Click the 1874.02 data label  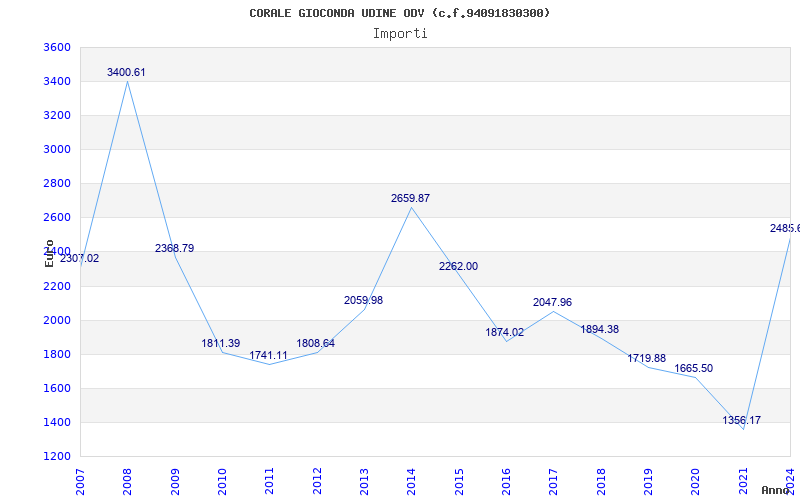[505, 333]
